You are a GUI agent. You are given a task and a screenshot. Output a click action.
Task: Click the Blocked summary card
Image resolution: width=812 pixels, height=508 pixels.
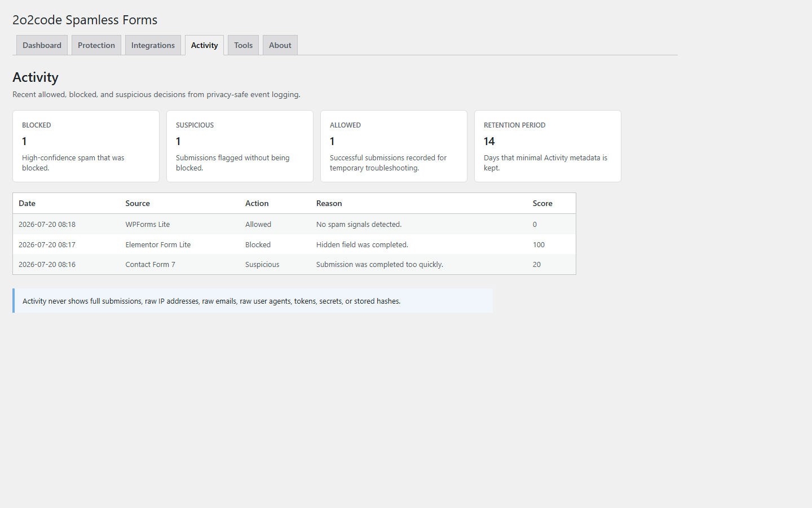click(x=86, y=146)
